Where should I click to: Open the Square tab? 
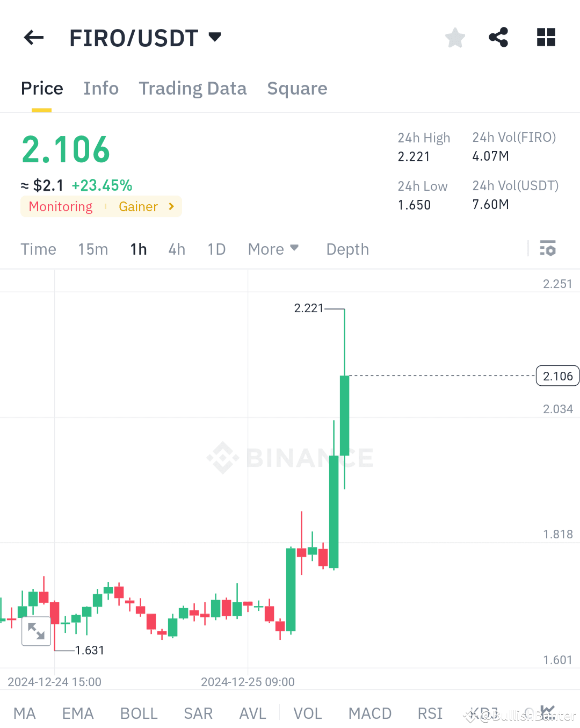[297, 88]
